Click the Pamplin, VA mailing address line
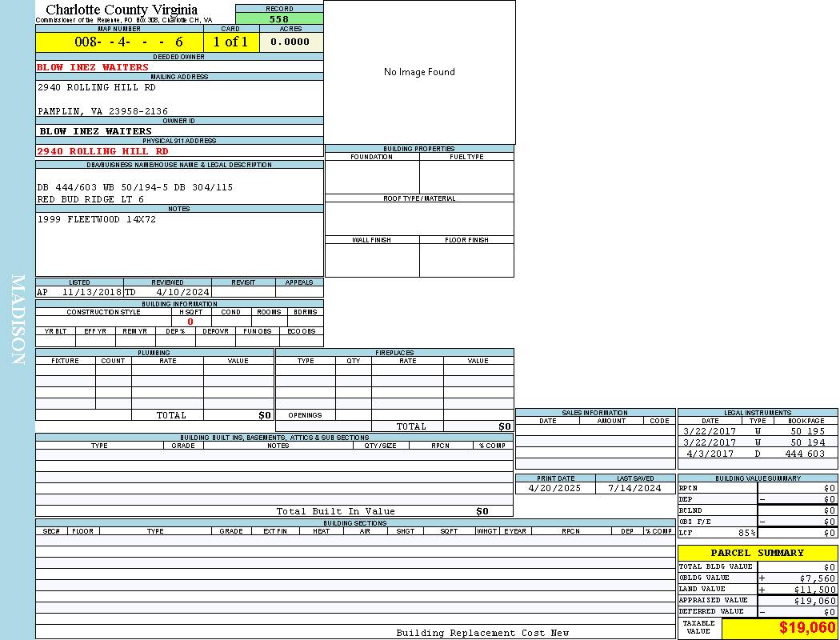840x640 pixels. pos(102,111)
